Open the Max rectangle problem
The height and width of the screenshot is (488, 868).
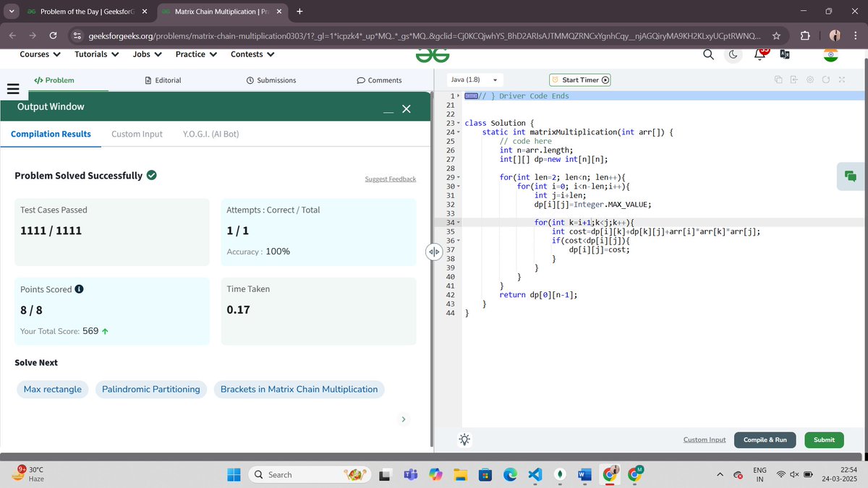tap(53, 389)
